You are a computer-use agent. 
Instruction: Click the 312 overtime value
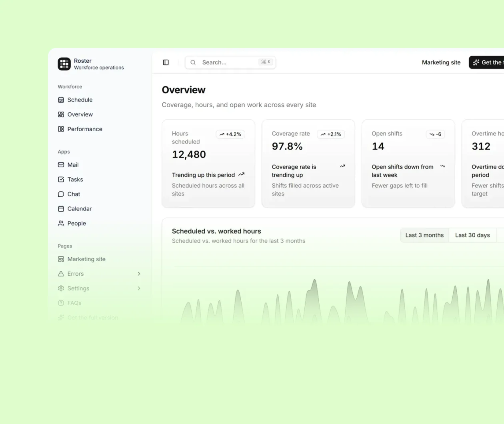(x=481, y=146)
